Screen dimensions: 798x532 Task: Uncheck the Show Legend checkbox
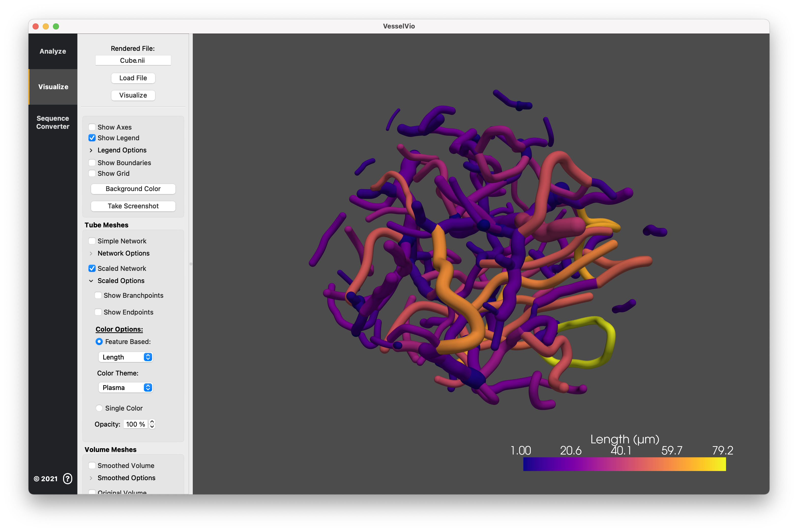92,138
